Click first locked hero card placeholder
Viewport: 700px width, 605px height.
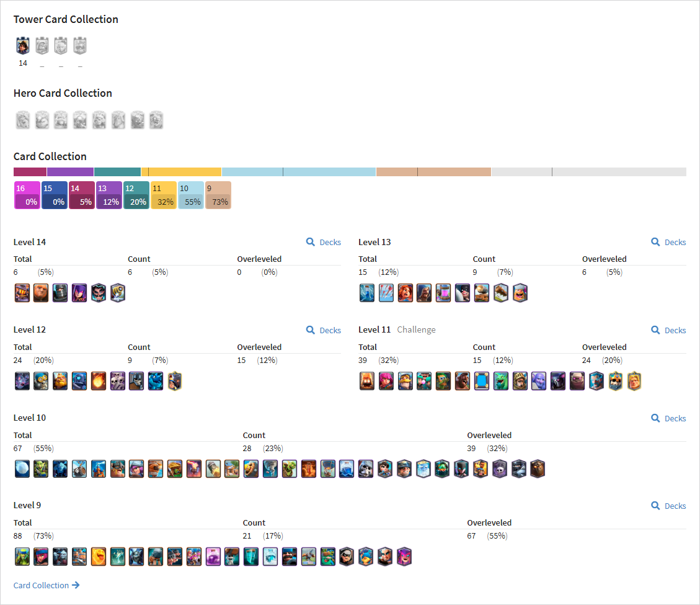[23, 120]
